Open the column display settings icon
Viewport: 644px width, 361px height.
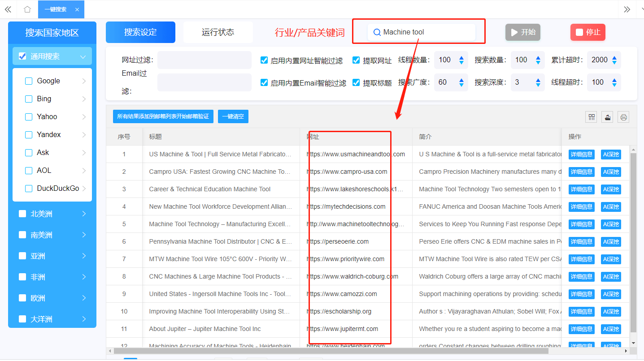click(x=591, y=117)
